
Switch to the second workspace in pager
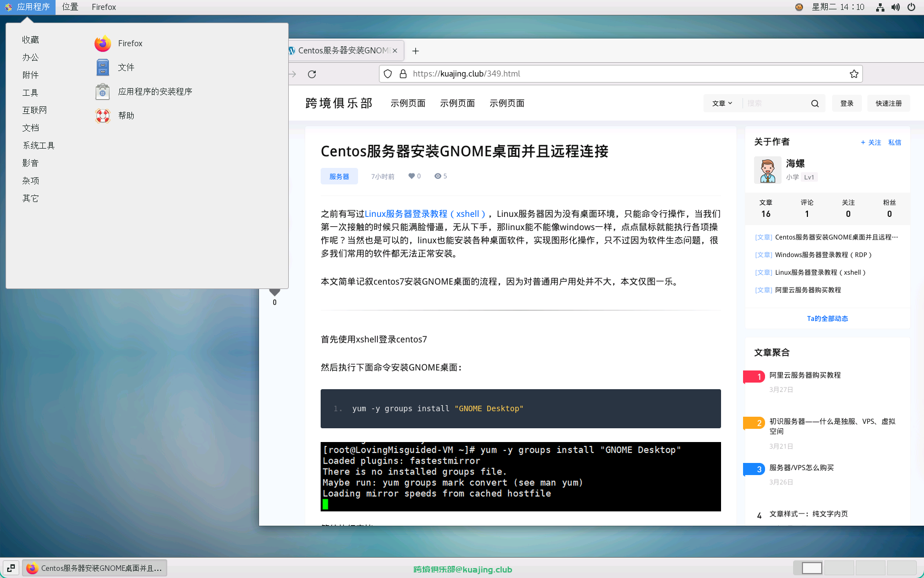point(839,568)
